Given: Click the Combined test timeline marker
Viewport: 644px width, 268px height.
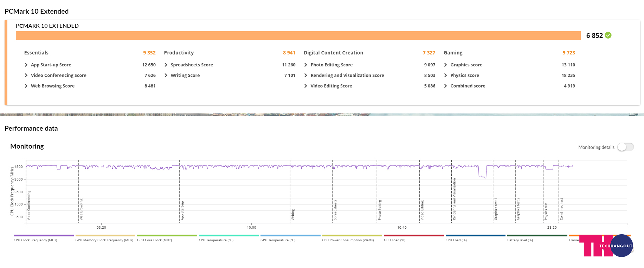Looking at the screenshot, I should (x=561, y=209).
